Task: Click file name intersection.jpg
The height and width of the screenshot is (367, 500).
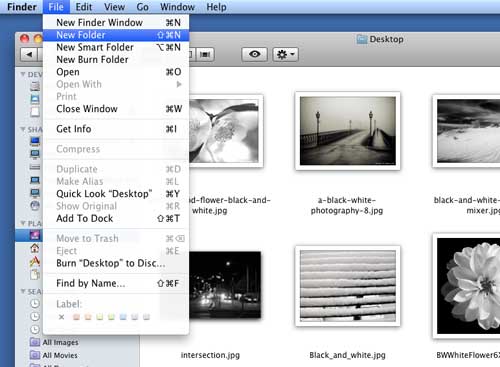Action: click(210, 355)
